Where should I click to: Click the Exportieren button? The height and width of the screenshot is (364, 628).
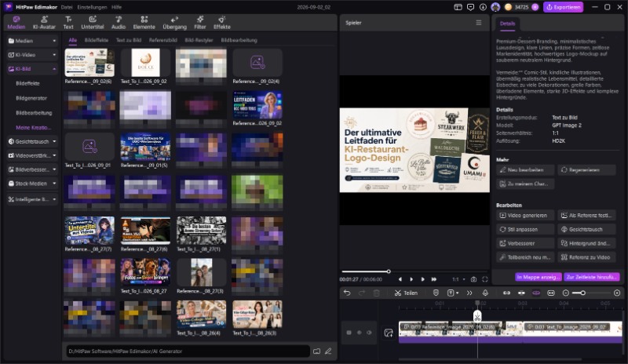tap(563, 7)
